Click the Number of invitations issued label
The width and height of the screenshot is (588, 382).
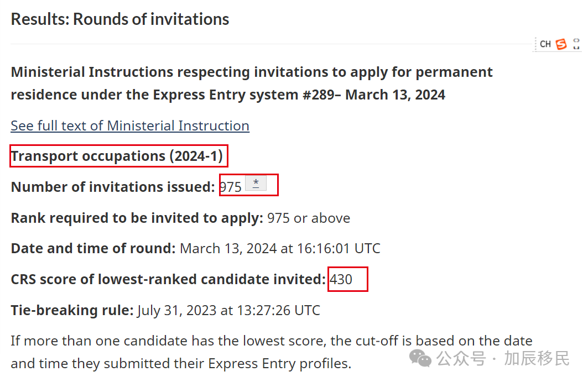click(113, 187)
